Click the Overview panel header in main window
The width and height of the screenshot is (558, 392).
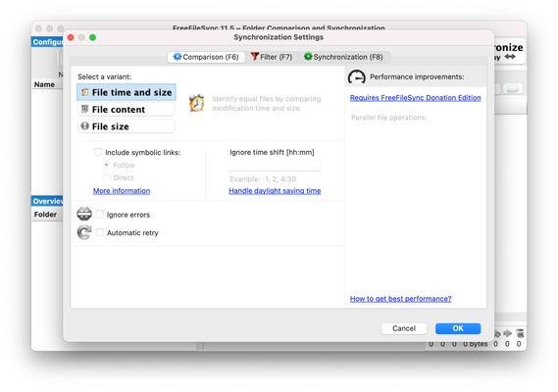(x=47, y=201)
